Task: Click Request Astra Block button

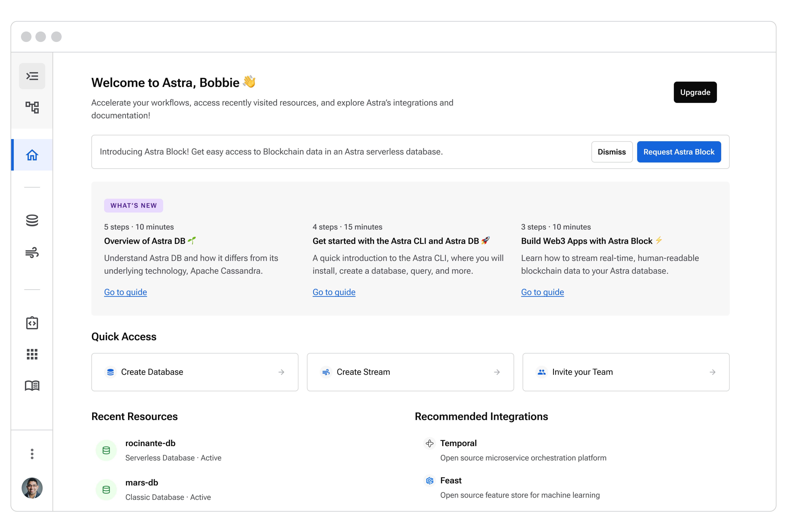Action: pos(679,152)
